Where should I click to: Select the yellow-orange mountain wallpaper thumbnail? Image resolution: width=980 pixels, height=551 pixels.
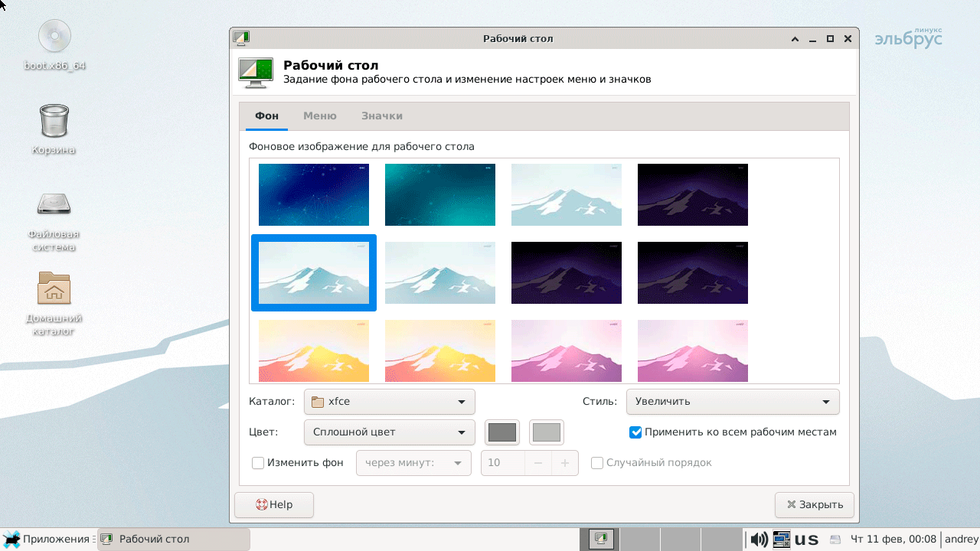pos(314,350)
